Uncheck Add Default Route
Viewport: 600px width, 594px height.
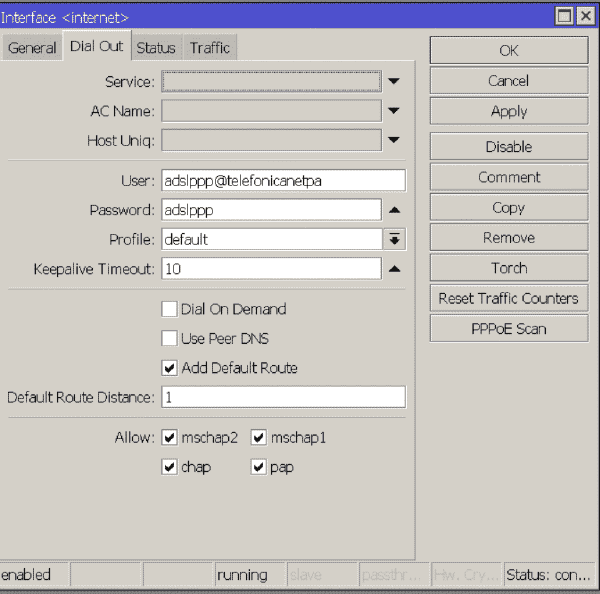coord(169,368)
